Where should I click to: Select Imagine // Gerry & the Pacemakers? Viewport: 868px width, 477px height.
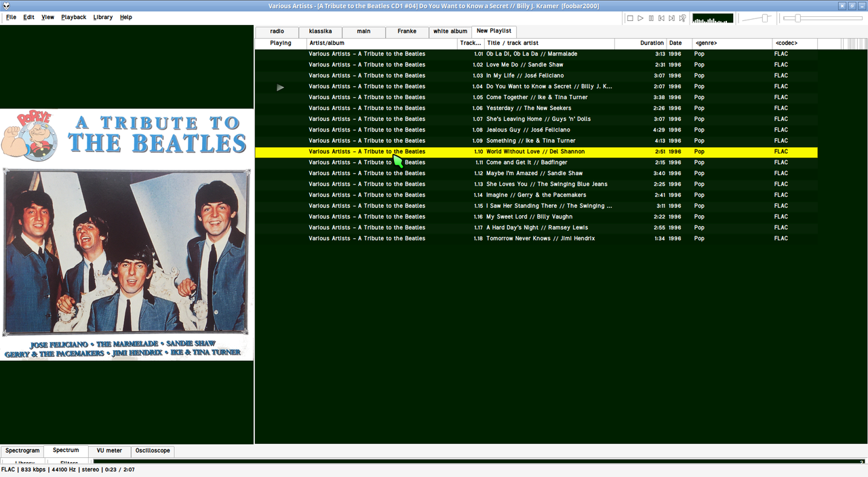click(x=536, y=195)
